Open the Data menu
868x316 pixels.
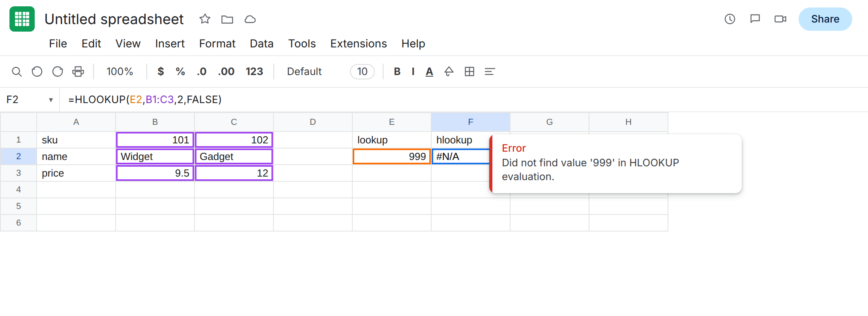(x=262, y=43)
